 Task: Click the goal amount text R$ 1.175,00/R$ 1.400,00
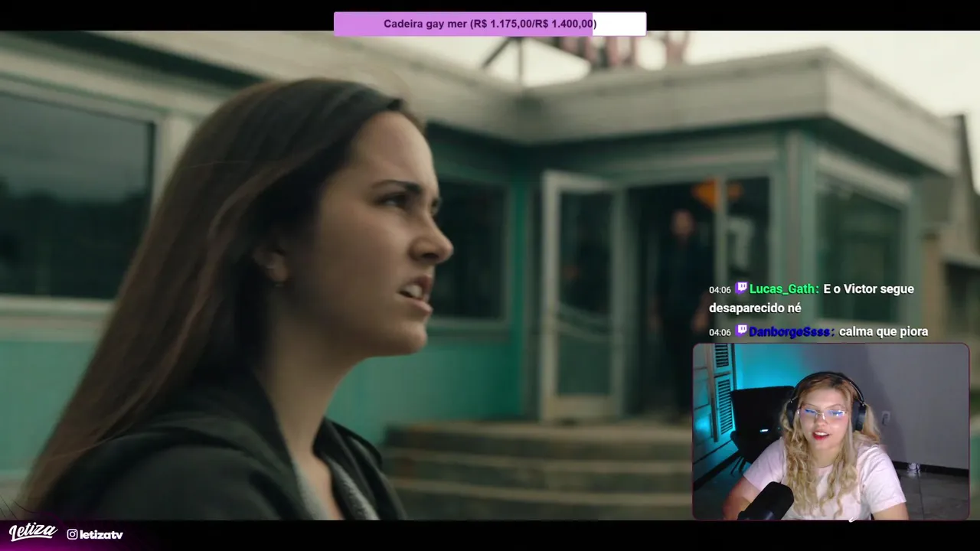click(x=534, y=24)
